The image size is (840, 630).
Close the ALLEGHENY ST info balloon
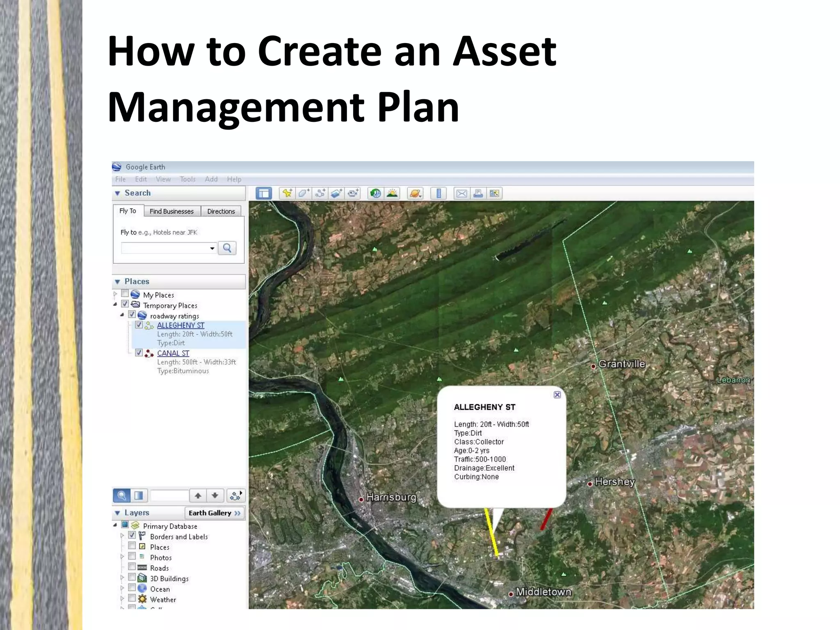[x=557, y=395]
